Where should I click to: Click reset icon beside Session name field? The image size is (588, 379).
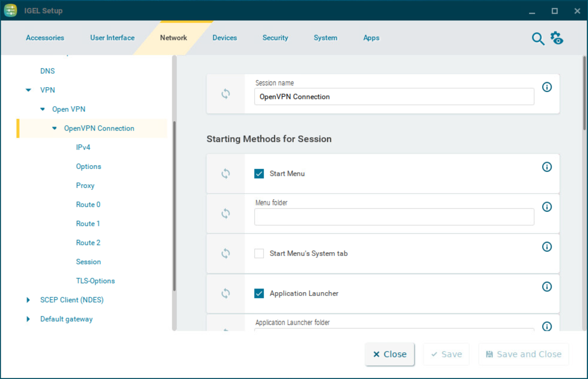click(x=226, y=94)
